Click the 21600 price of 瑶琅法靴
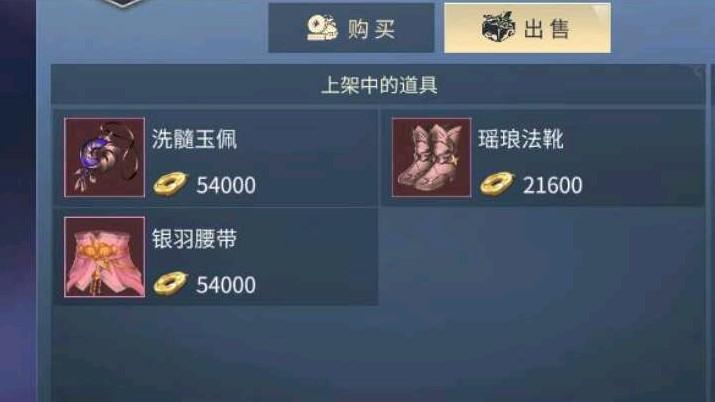The height and width of the screenshot is (402, 715). click(x=552, y=186)
